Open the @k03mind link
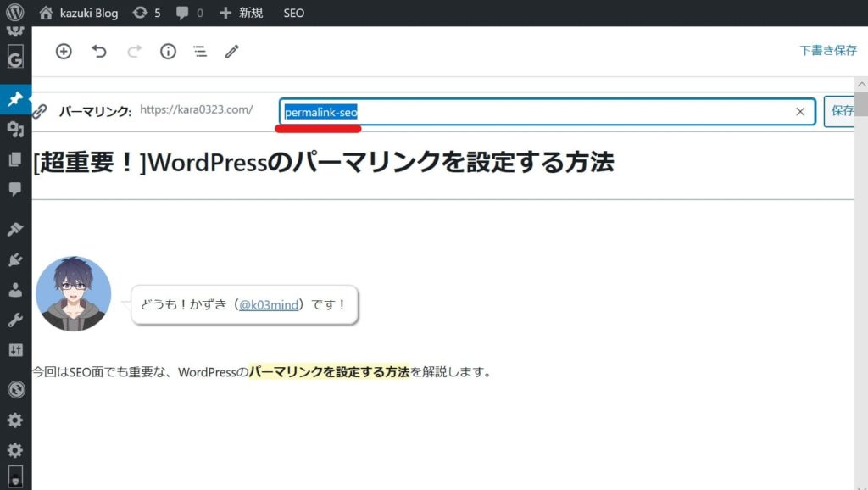This screenshot has width=868, height=490. pos(269,304)
